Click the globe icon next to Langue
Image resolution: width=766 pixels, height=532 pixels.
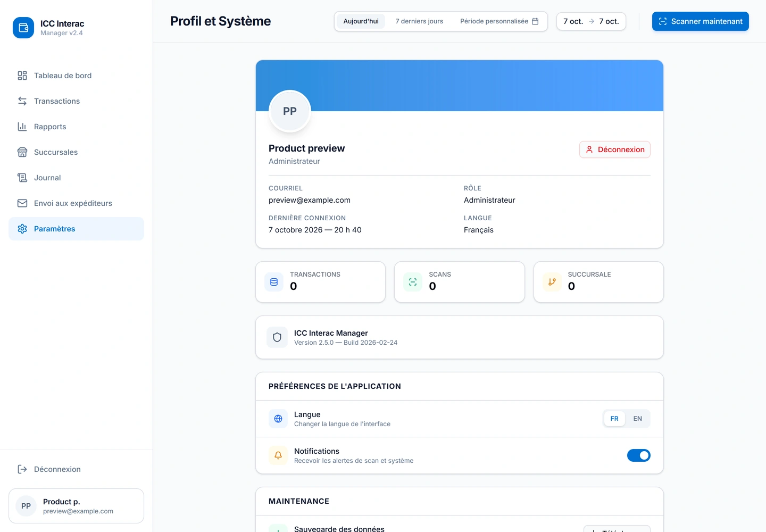(278, 419)
